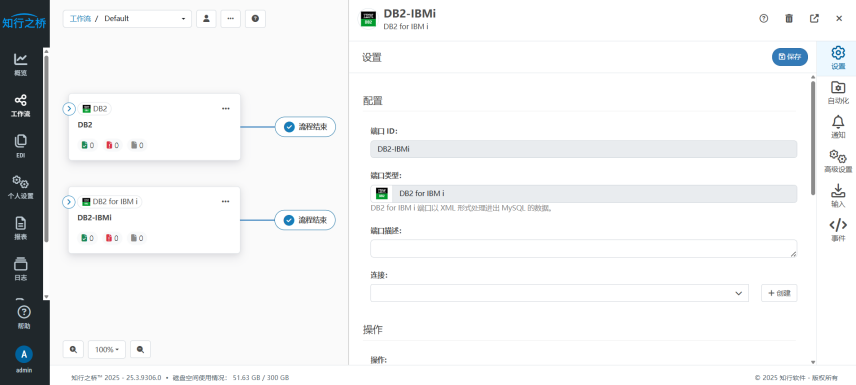Close the DB2-IBMi settings panel

(x=839, y=19)
